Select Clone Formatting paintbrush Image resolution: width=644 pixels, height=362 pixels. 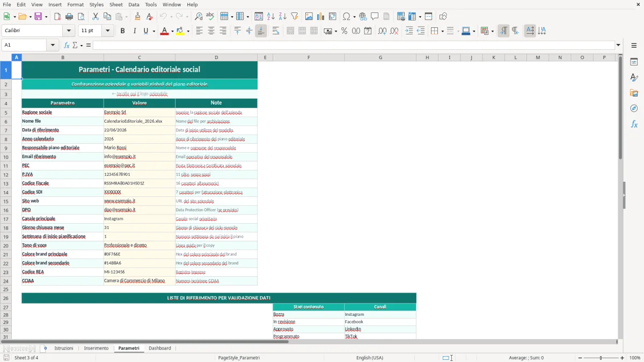coord(138,17)
